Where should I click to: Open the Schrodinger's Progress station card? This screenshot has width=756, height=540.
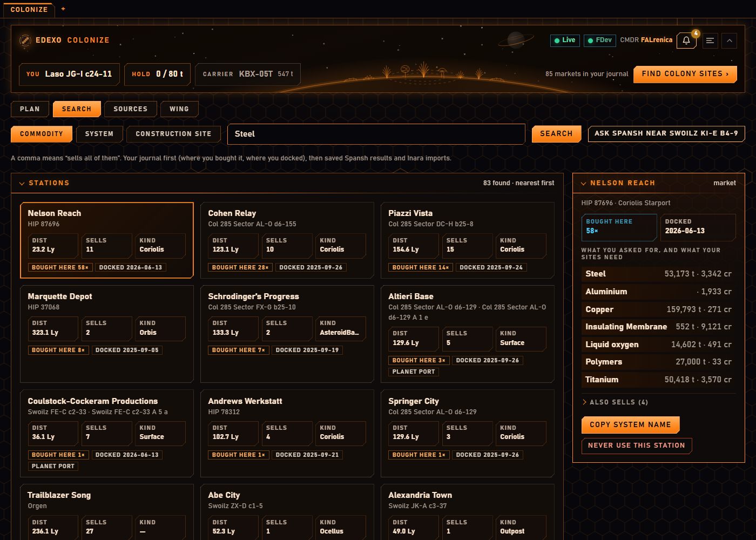(287, 334)
